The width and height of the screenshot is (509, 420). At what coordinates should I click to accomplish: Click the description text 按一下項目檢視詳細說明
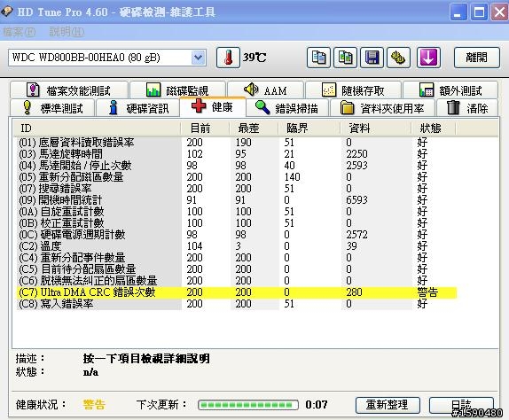[x=146, y=359]
